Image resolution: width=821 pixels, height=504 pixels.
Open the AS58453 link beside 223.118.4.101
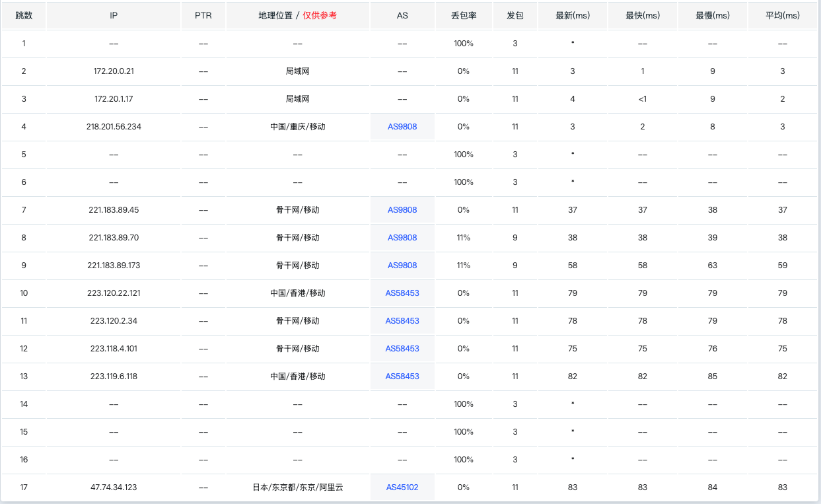click(x=402, y=349)
